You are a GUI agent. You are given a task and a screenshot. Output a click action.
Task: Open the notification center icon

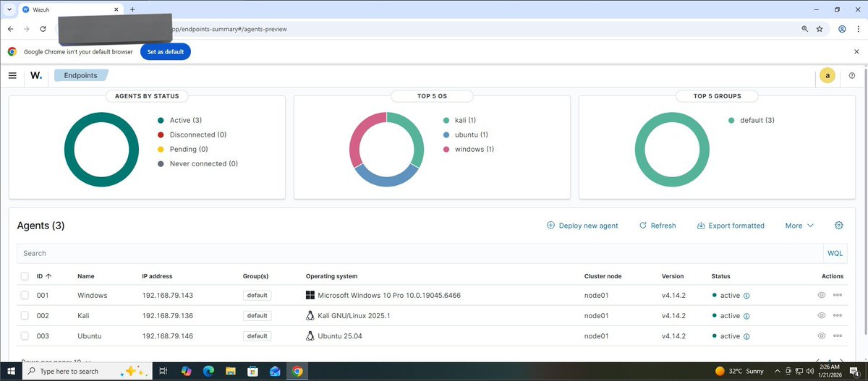click(854, 371)
